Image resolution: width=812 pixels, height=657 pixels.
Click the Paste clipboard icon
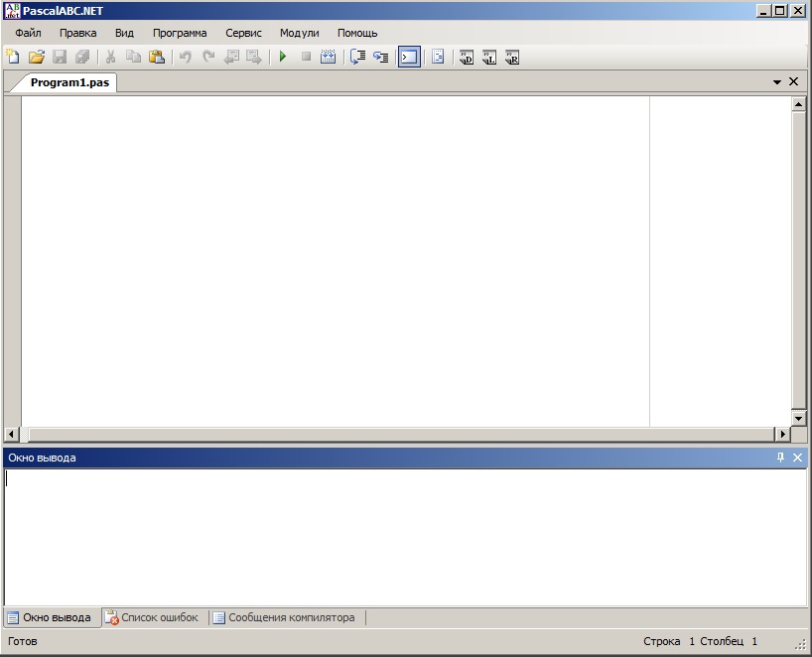point(157,57)
